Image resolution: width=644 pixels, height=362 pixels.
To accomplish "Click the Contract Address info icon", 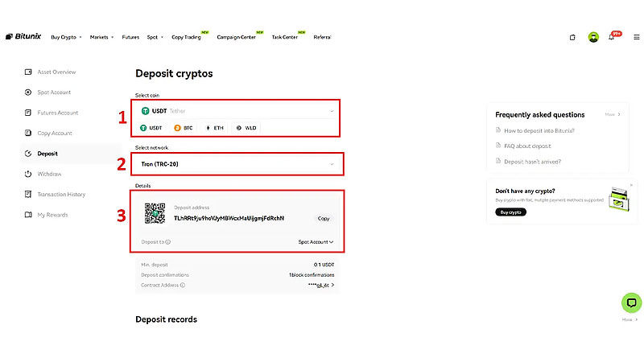I will pos(183,285).
